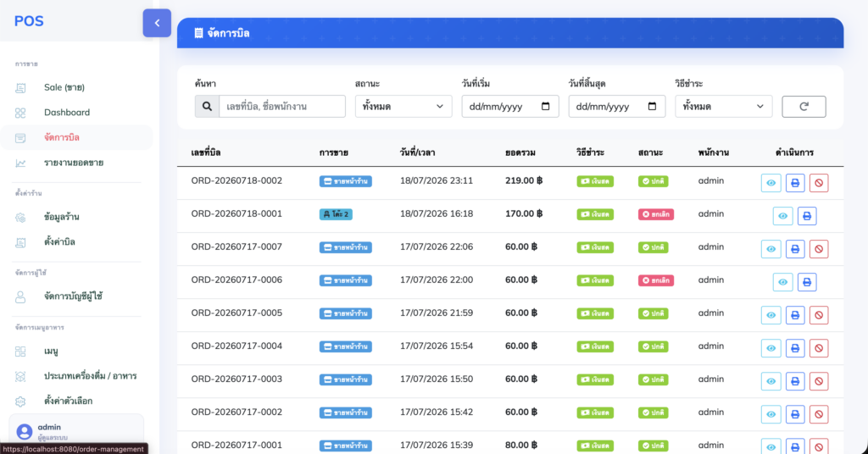Click the วันที่/เวลา column header
This screenshot has width=868, height=454.
(417, 152)
